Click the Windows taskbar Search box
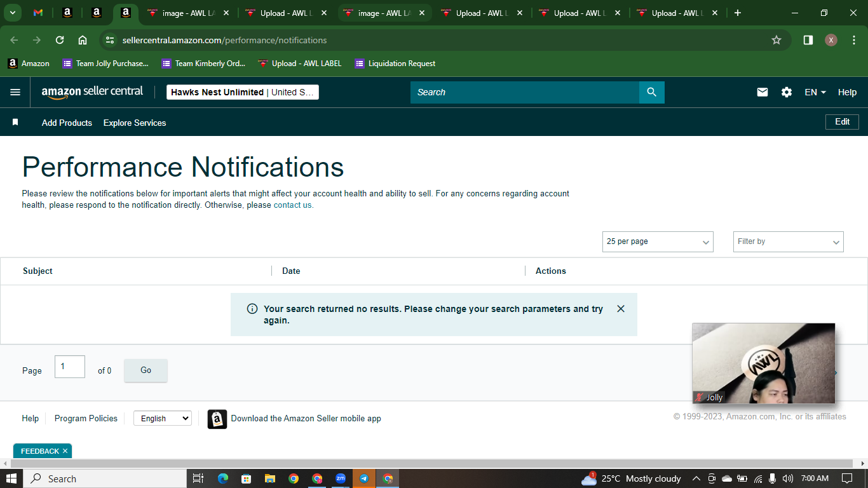This screenshot has width=868, height=488. click(105, 478)
